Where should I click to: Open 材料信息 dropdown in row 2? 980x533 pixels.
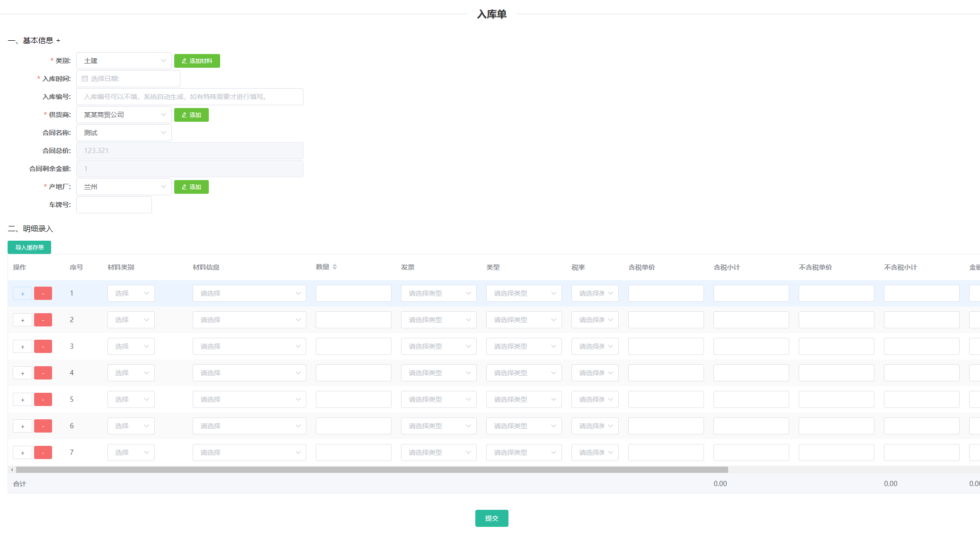click(249, 320)
